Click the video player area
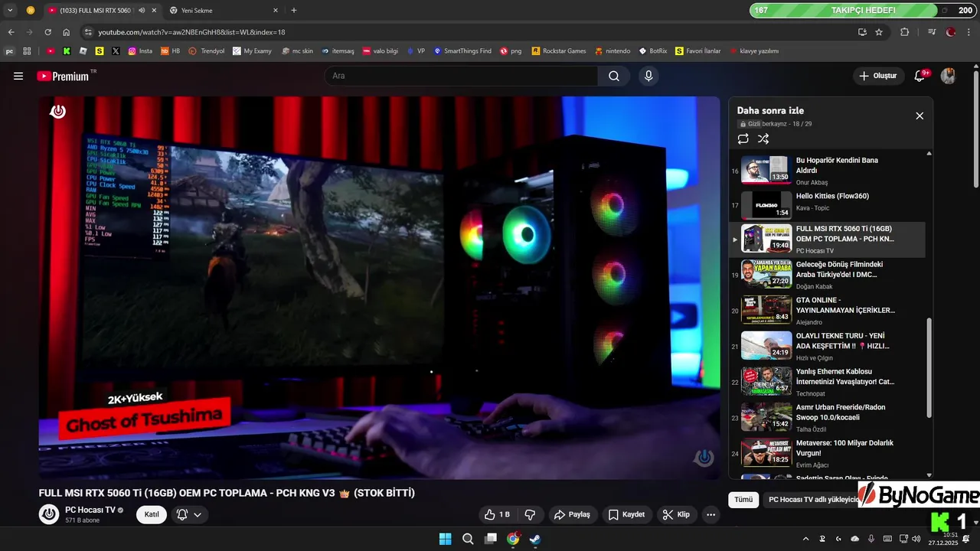The height and width of the screenshot is (551, 980). 379,288
